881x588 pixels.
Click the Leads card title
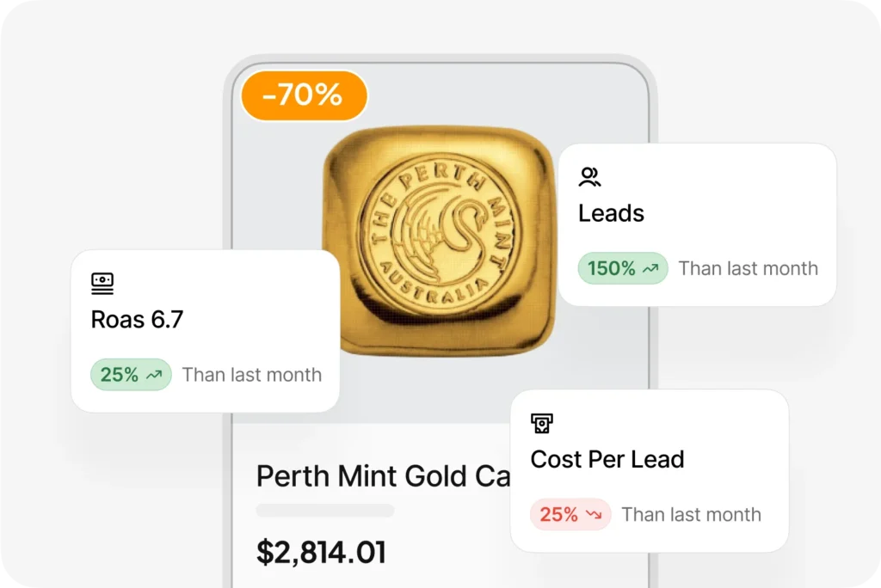(611, 213)
